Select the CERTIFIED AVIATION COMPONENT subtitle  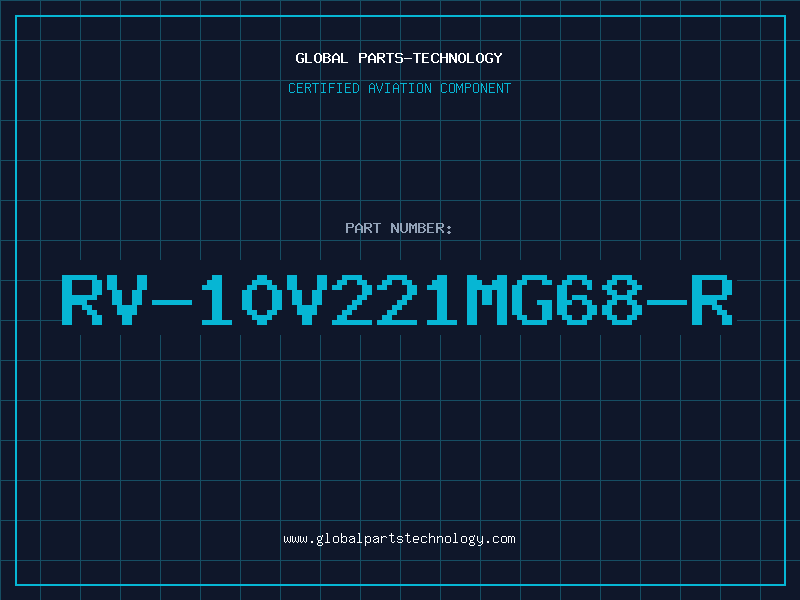(x=399, y=88)
